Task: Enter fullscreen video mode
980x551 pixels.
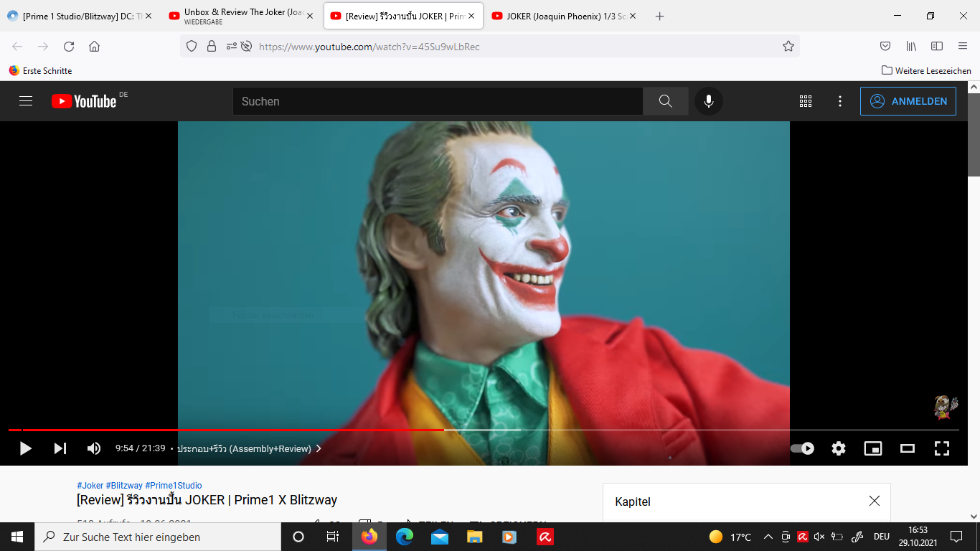Action: click(x=942, y=448)
